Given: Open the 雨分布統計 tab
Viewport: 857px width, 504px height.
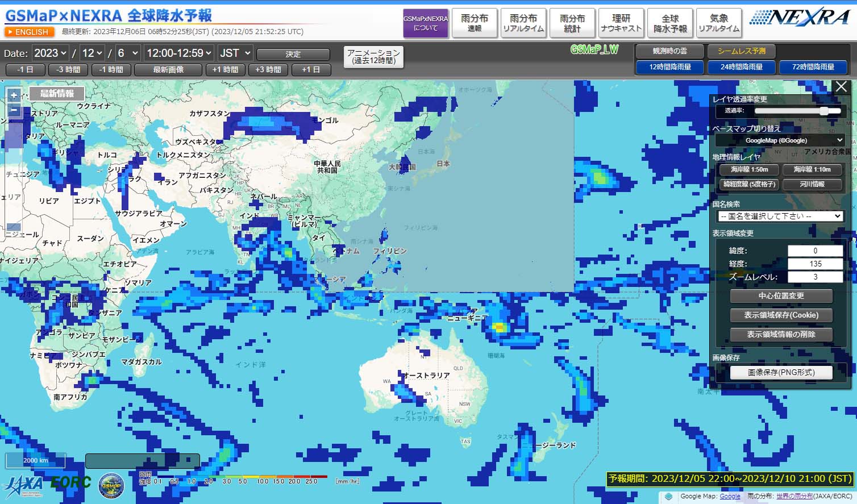Looking at the screenshot, I should (x=572, y=23).
